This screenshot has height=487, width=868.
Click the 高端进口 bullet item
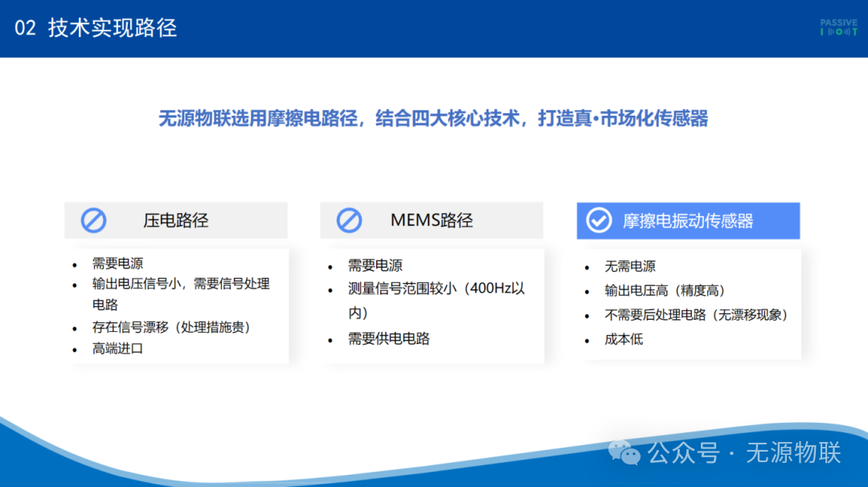tap(117, 349)
